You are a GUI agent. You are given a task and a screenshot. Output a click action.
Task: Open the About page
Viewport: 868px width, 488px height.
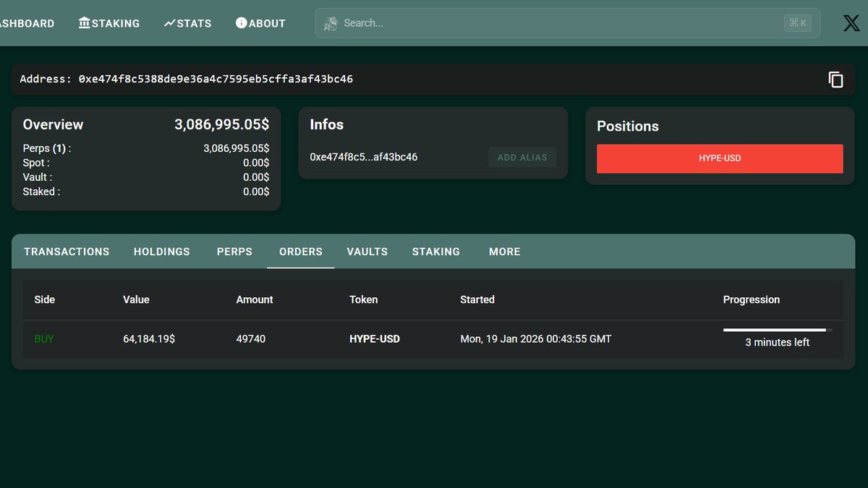coord(260,23)
